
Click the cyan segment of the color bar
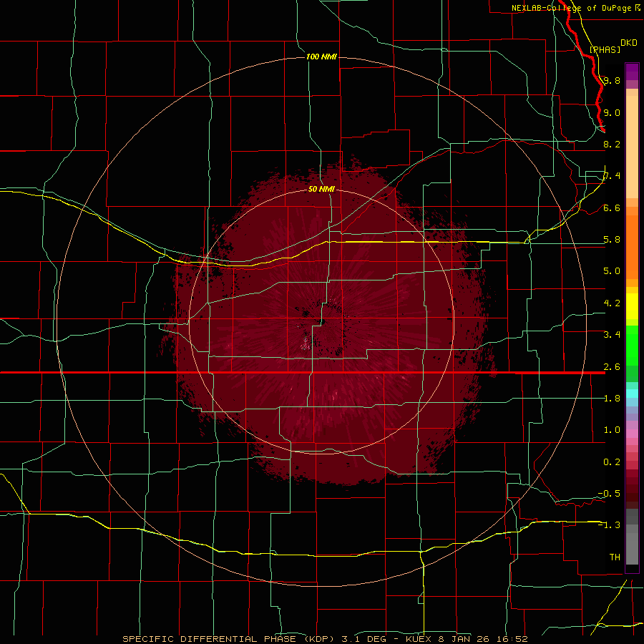click(x=632, y=394)
